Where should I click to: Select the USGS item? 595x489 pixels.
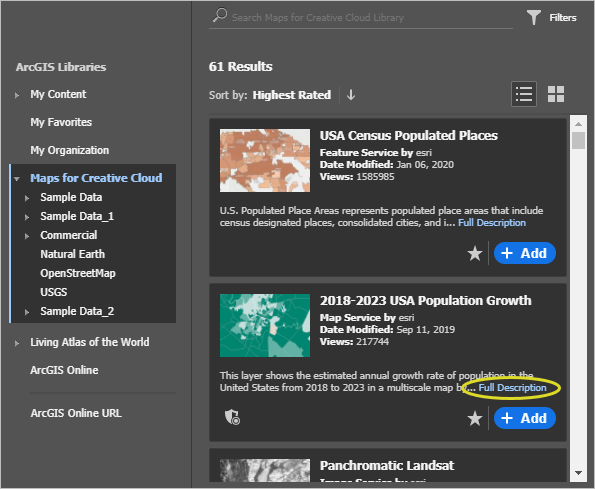(54, 292)
